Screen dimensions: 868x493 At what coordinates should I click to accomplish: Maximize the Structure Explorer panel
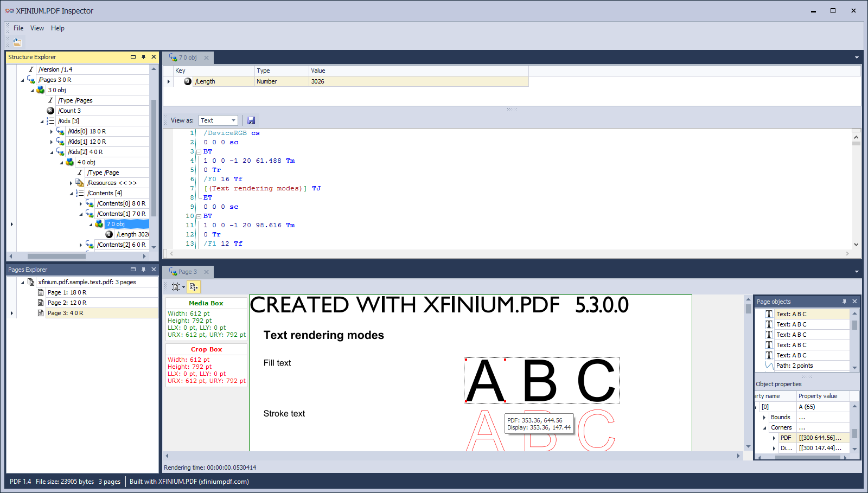(133, 57)
